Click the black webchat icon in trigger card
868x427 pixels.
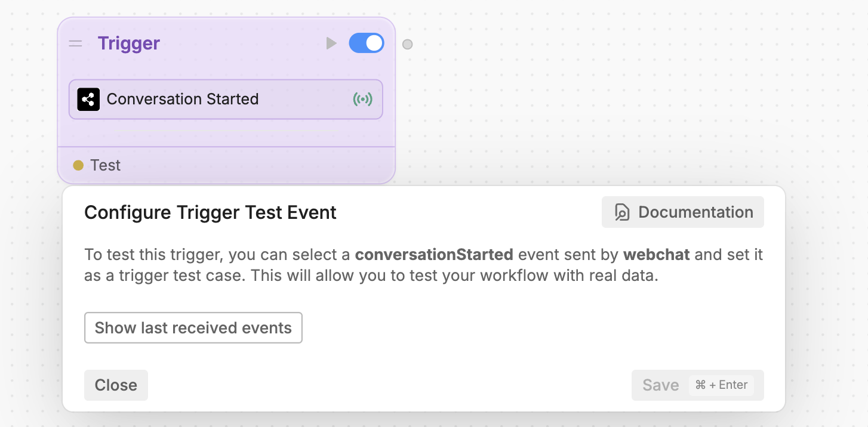88,99
